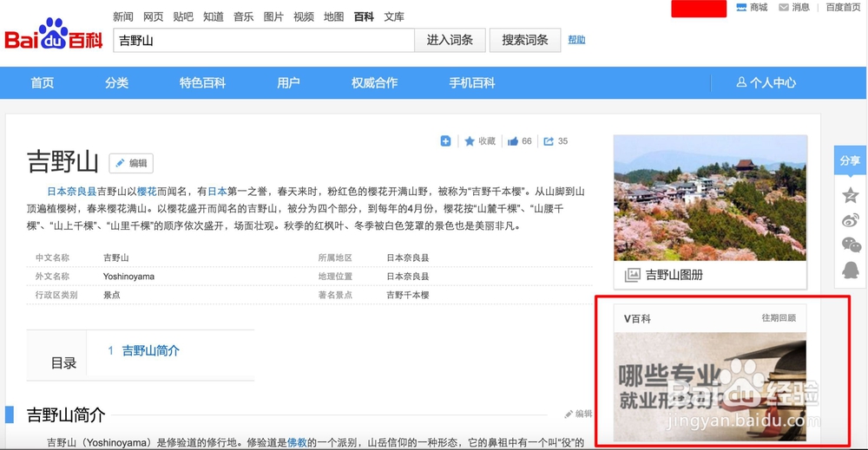Follow the 日本奈良县 link in summary
This screenshot has height=450, width=868.
[72, 192]
